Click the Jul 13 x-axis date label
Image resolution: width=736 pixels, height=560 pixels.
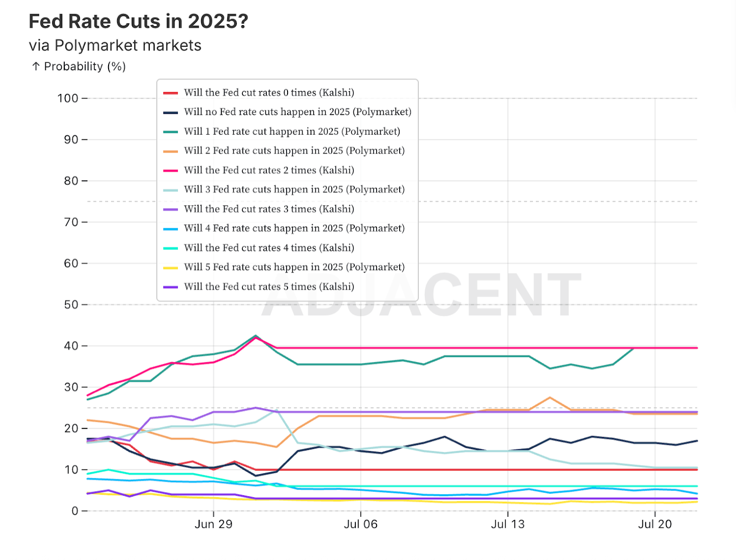coord(508,524)
